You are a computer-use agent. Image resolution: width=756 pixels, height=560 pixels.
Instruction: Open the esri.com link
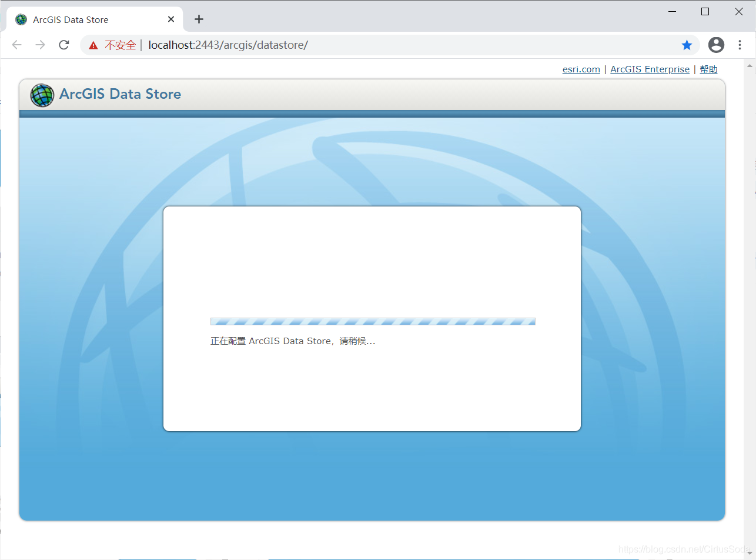[x=581, y=69]
